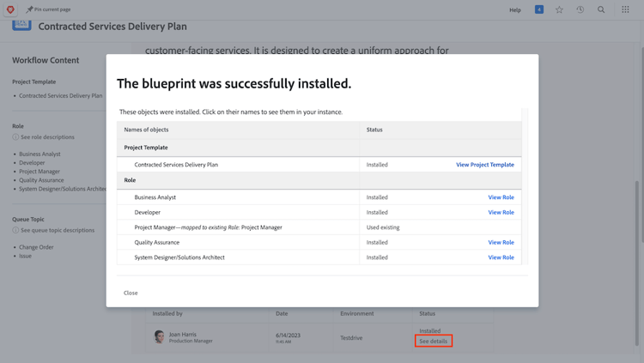
Task: Open the notifications badge icon
Action: [539, 9]
